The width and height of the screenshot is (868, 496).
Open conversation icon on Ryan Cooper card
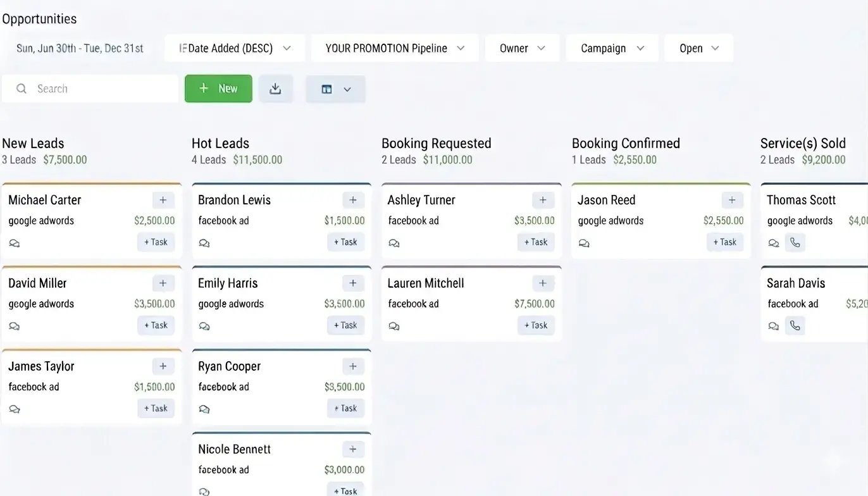[x=204, y=409]
